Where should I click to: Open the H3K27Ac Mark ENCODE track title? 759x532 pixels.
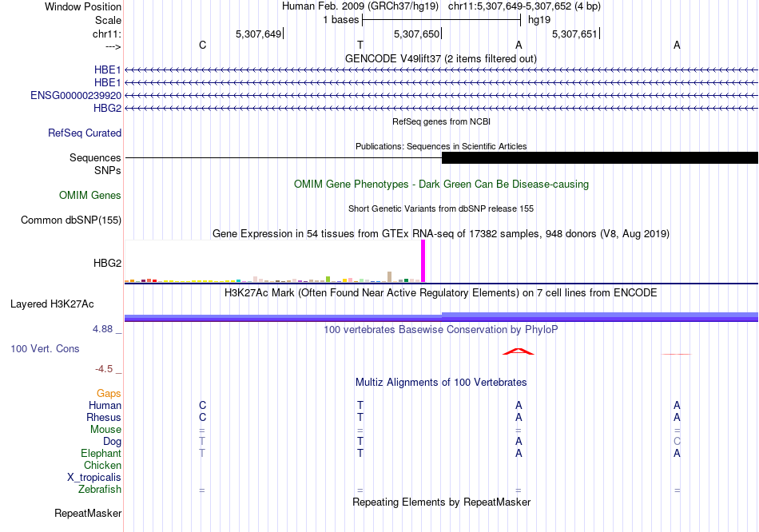pos(440,293)
